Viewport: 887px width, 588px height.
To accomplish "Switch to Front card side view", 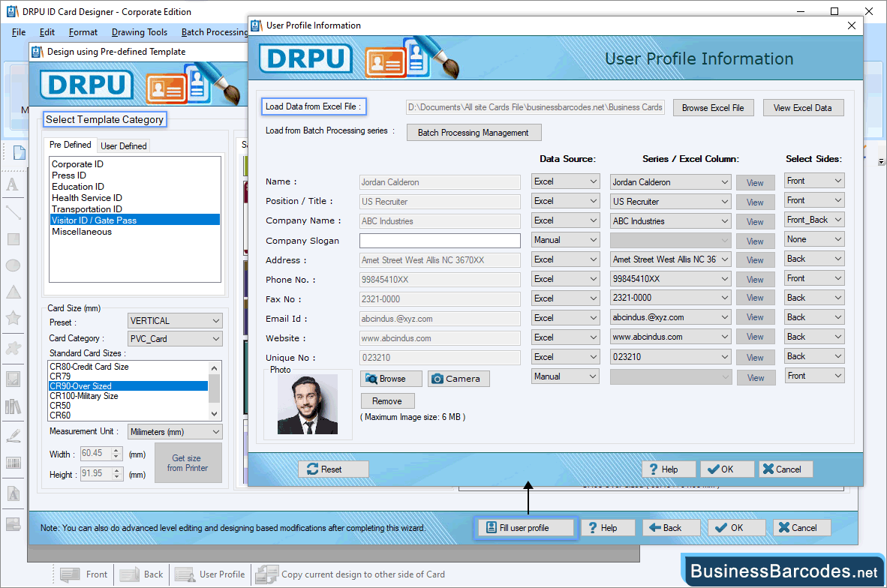I will click(x=84, y=574).
